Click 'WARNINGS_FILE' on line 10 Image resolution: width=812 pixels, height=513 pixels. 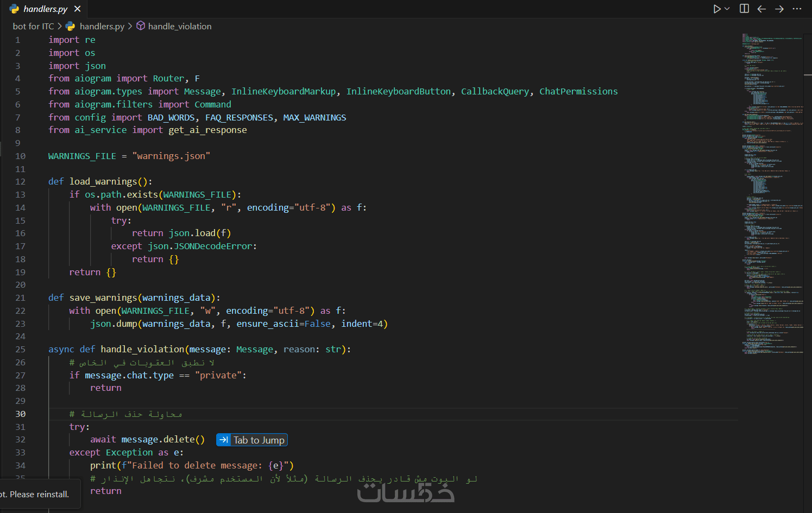[x=82, y=156]
